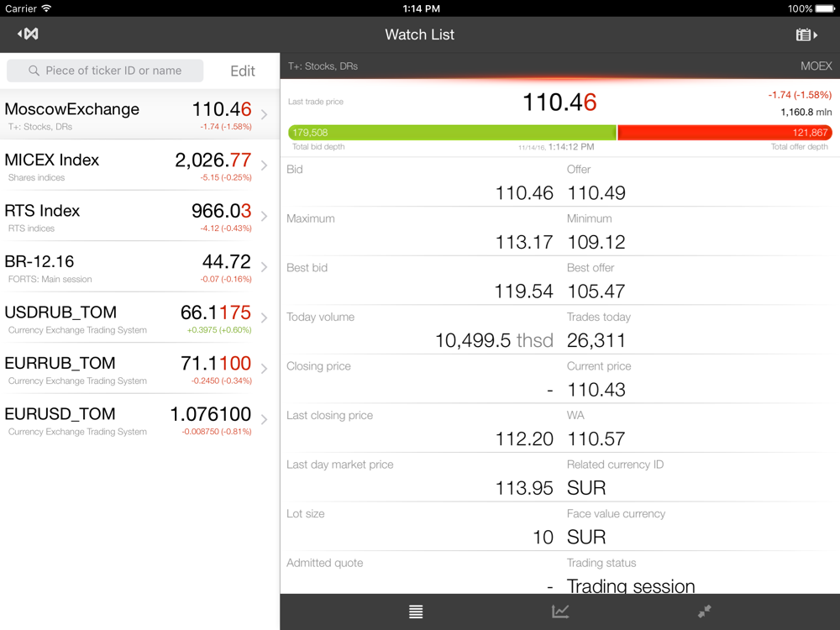Focus the ticker ID or name search field
The width and height of the screenshot is (840, 630).
click(105, 71)
